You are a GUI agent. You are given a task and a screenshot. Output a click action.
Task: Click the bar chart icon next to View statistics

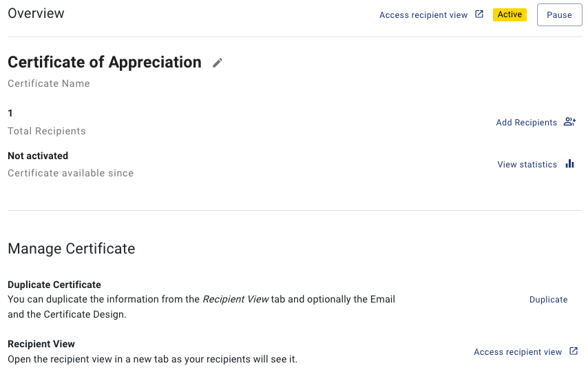(569, 164)
